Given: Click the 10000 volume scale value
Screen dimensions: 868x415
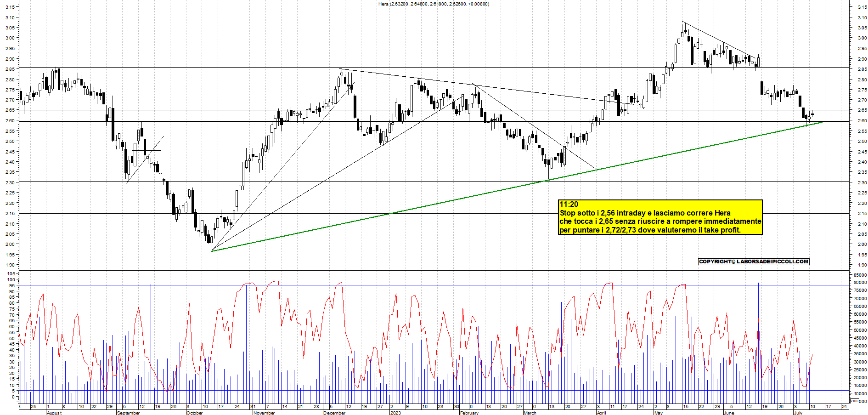Looking at the screenshot, I should pos(860,393).
